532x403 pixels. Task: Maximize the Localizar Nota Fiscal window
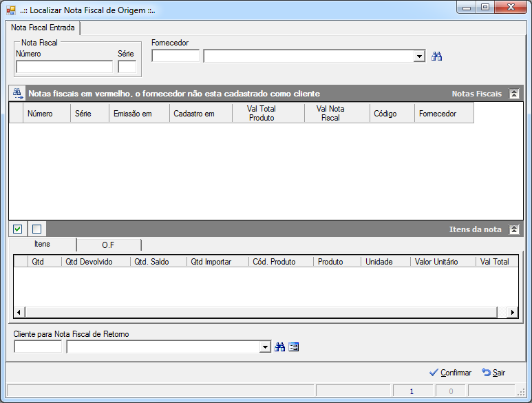[x=485, y=8]
